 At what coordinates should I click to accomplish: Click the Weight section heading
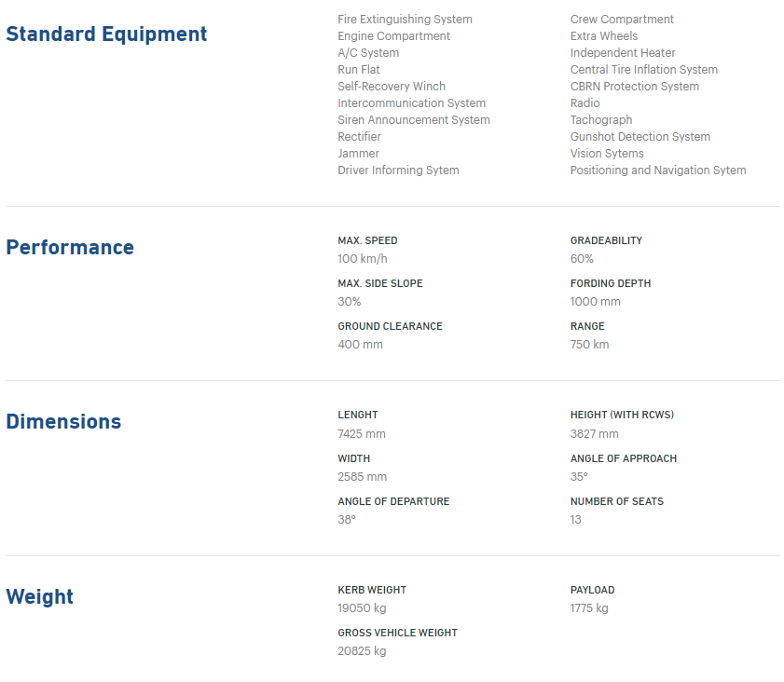pos(39,597)
